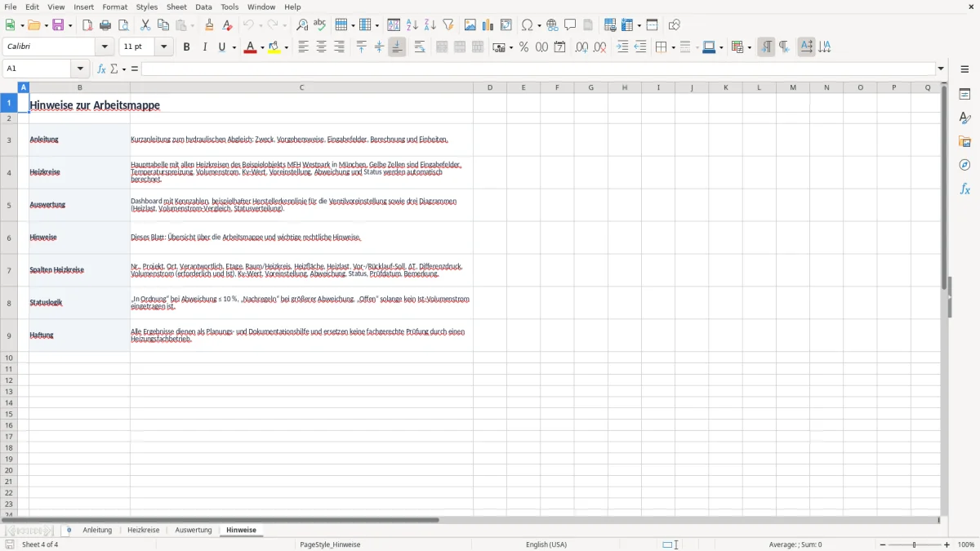Switch to the Auswertung sheet tab
The height and width of the screenshot is (551, 980).
point(194,530)
